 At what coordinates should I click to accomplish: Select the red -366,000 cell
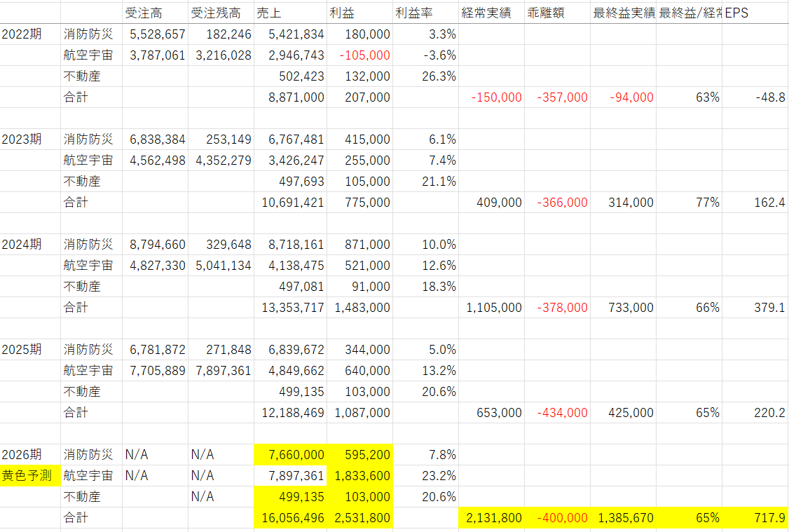click(x=557, y=203)
